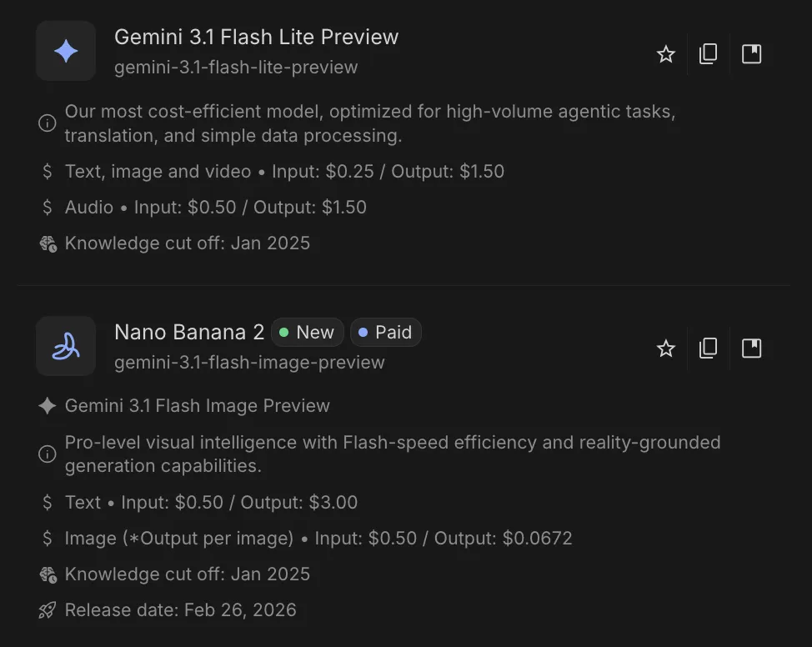
Task: Bookmark the Gemini 3.1 Flash Lite Preview model
Action: pos(751,53)
